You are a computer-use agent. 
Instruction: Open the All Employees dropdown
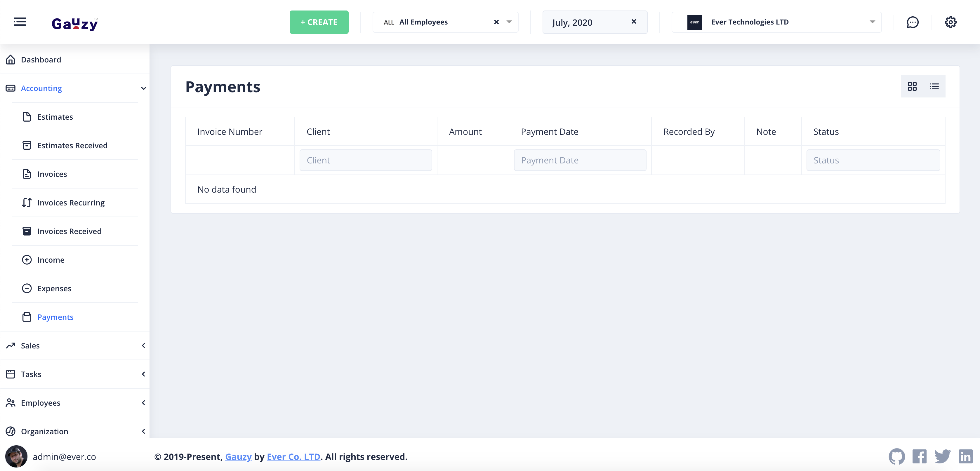coord(509,22)
